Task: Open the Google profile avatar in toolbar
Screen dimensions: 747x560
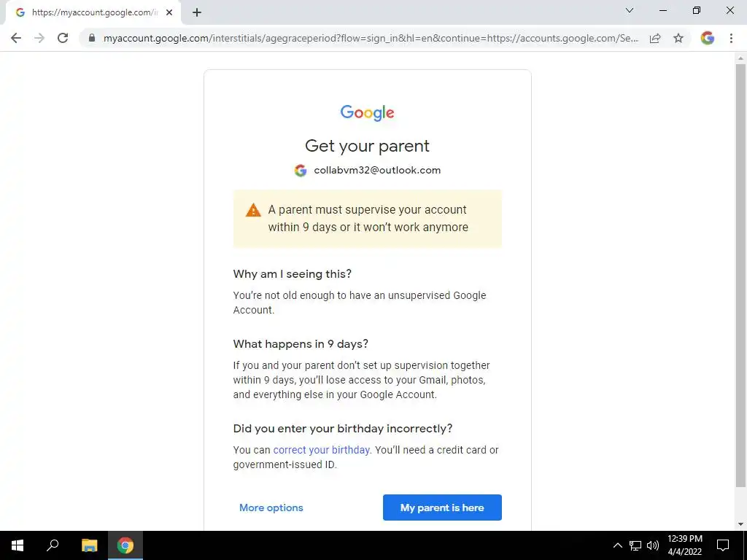Action: [708, 38]
